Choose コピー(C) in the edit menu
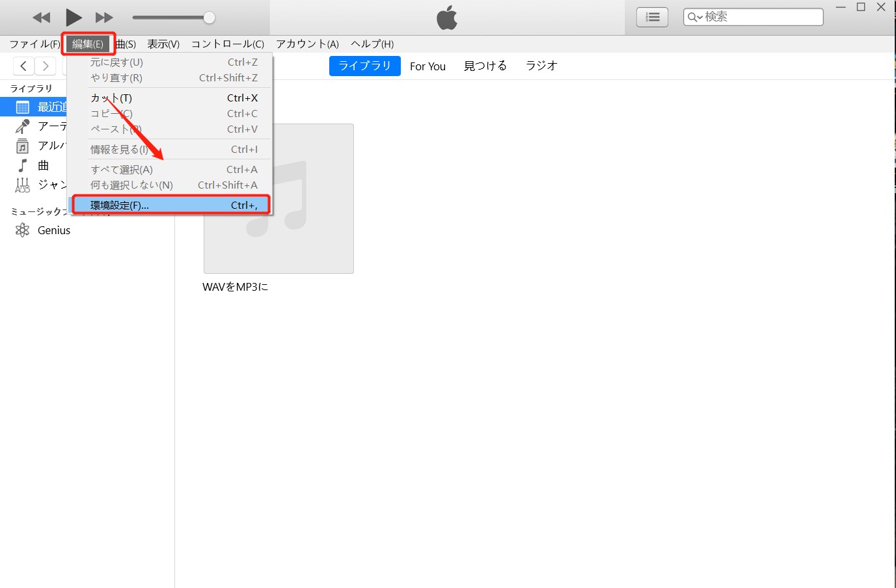This screenshot has width=896, height=588. (170, 113)
